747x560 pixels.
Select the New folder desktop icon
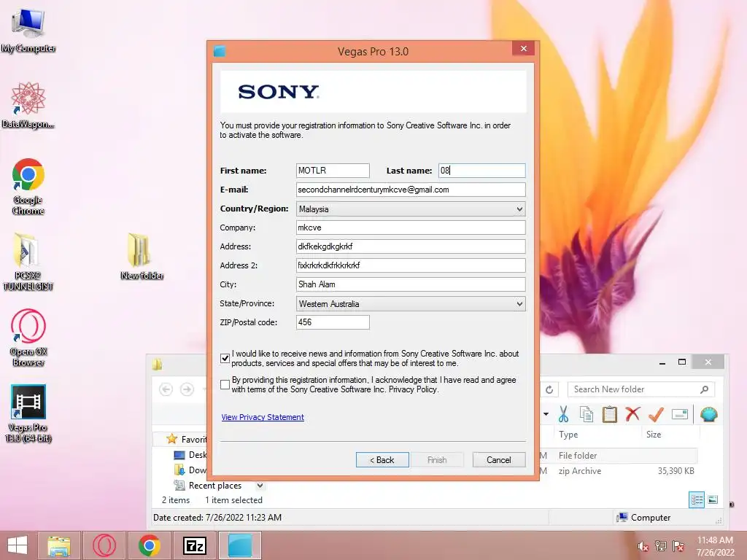[x=142, y=256]
